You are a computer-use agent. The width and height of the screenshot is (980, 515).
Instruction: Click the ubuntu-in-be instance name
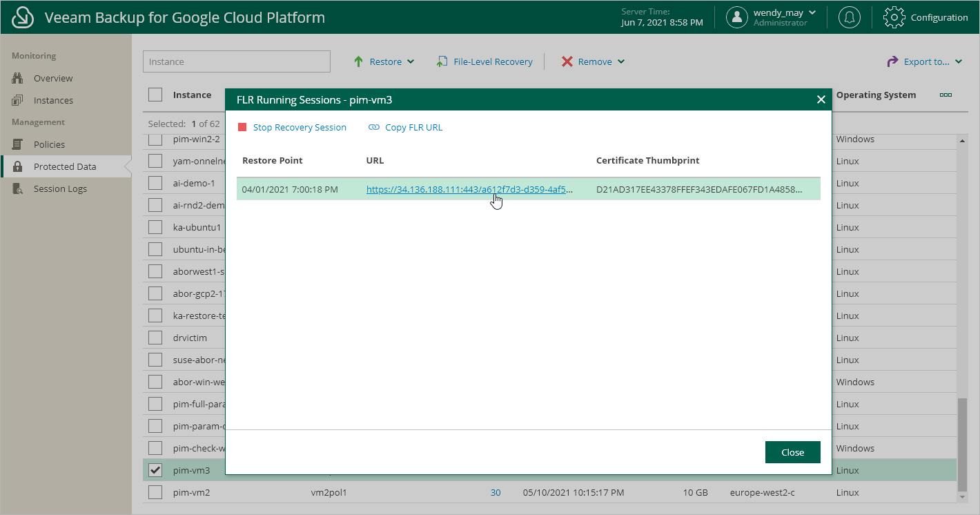click(x=199, y=249)
